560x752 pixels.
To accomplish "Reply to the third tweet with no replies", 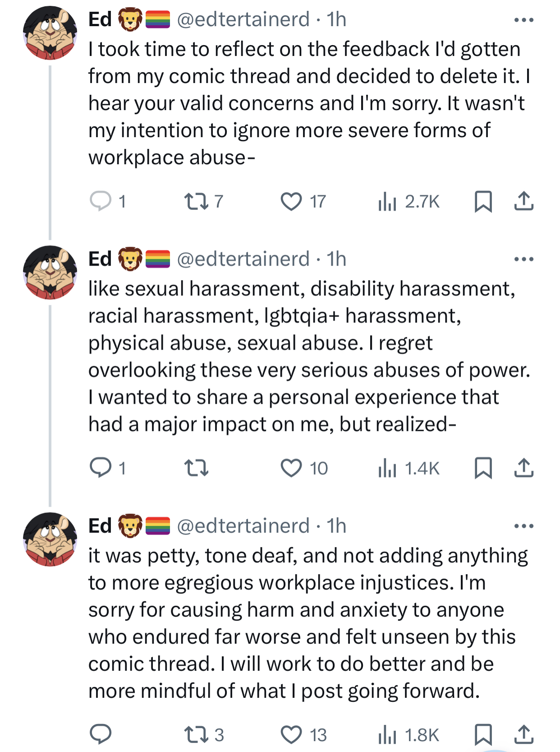I will tap(101, 734).
